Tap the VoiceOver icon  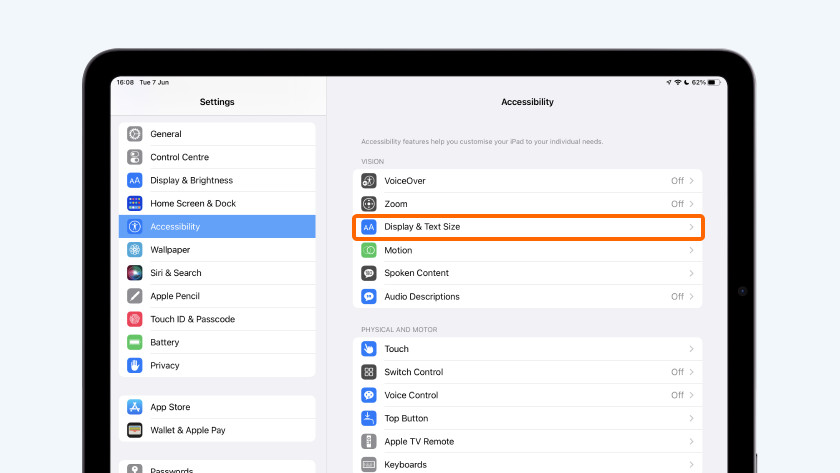[369, 181]
